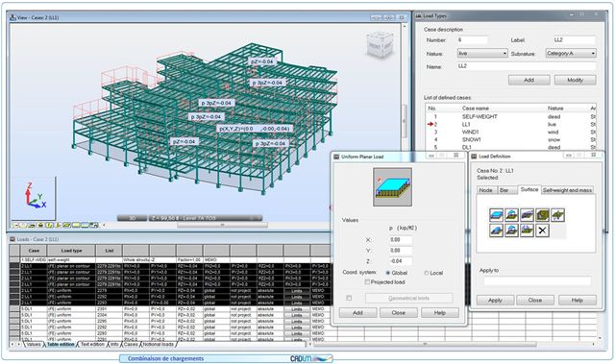The image size is (615, 364).
Task: Click the ViewCube in the 3D view
Action: (x=380, y=45)
